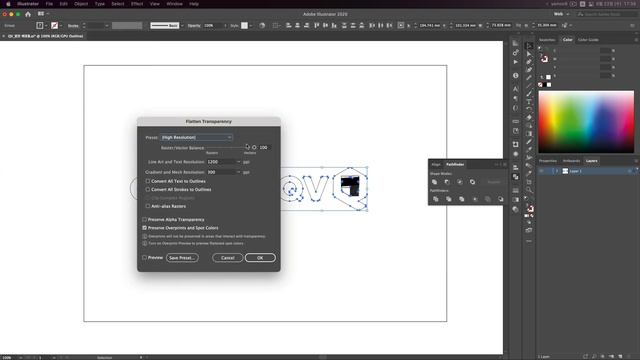Expand Layer 1 disclosure arrow
Screen dimensions: 640x360
tap(556, 171)
